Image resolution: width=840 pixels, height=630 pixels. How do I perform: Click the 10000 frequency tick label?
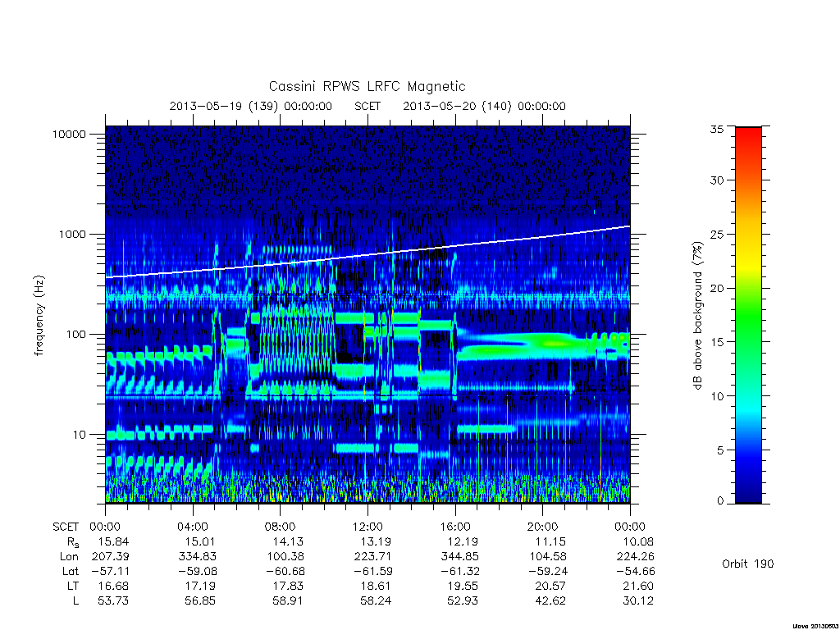(x=69, y=135)
